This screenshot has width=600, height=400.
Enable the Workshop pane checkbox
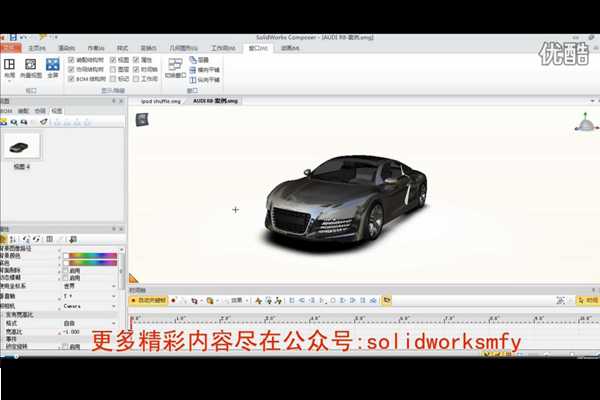point(136,79)
